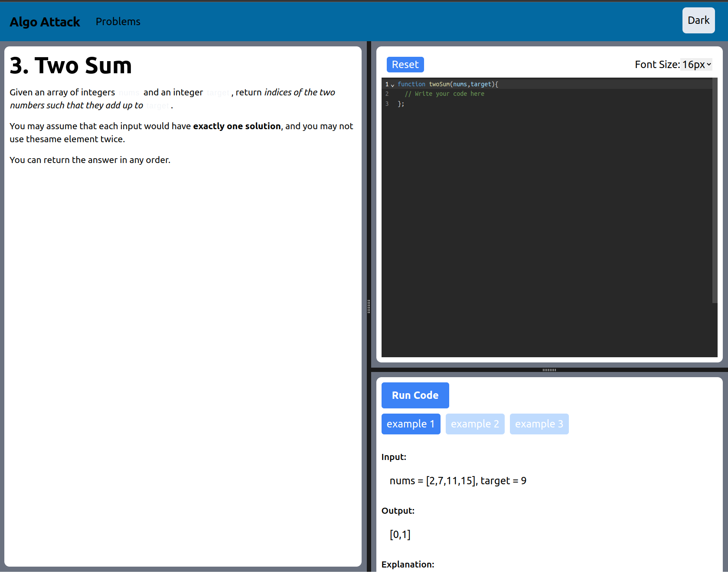Viewport: 728px width, 574px height.
Task: Click 'You can return the answer in any order.'
Action: [90, 160]
